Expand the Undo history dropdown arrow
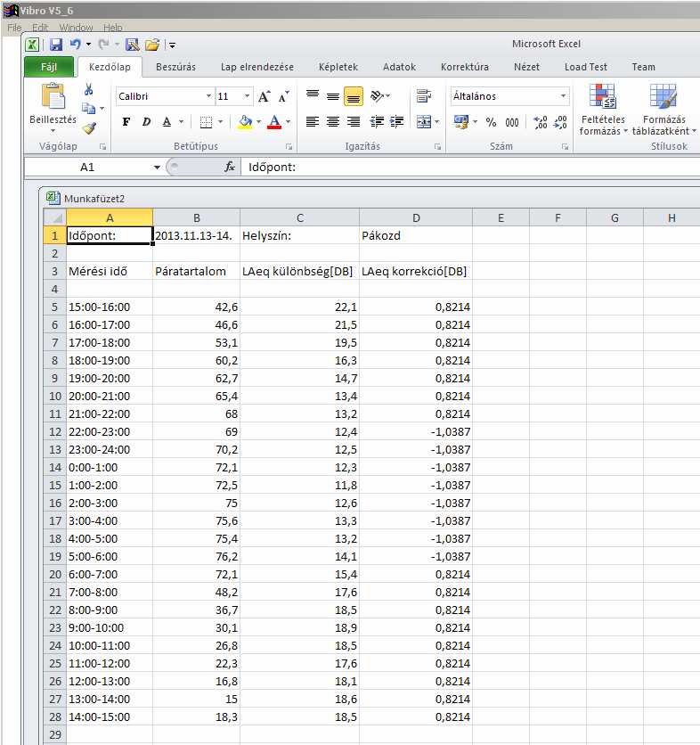The image size is (700, 745). pos(88,45)
